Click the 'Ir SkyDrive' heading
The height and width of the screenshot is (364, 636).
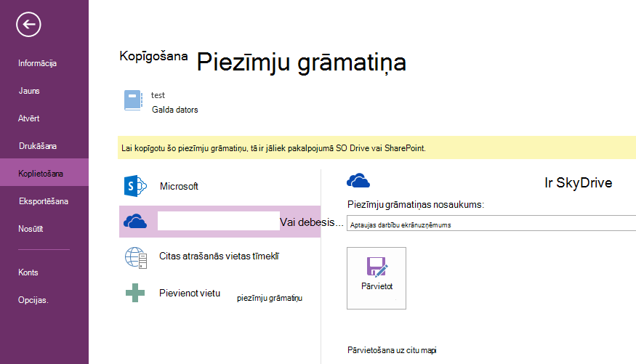pyautogui.click(x=578, y=183)
